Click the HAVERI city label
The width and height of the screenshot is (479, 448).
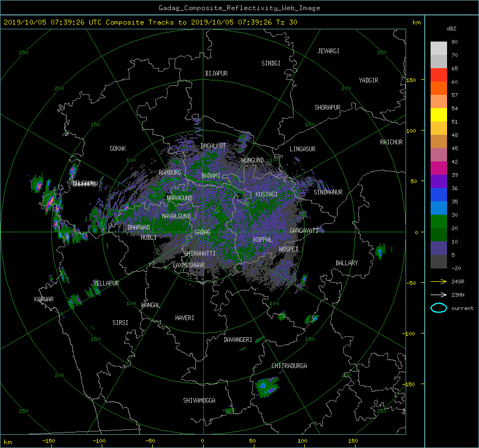(185, 318)
